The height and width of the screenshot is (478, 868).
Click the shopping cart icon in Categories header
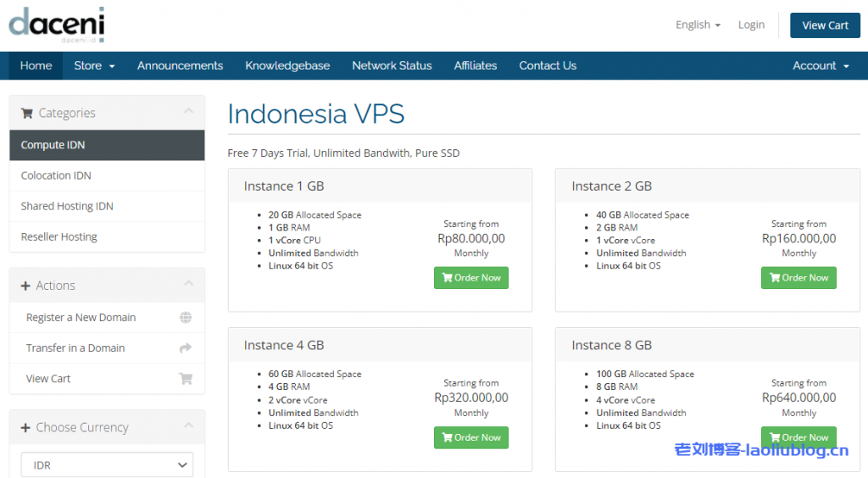click(26, 114)
